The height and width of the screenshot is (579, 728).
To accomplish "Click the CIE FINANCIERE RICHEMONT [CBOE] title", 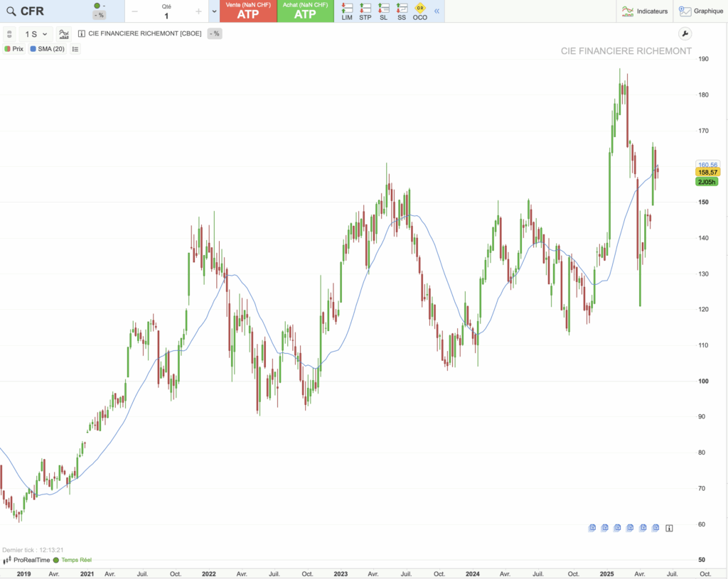I will pyautogui.click(x=145, y=34).
